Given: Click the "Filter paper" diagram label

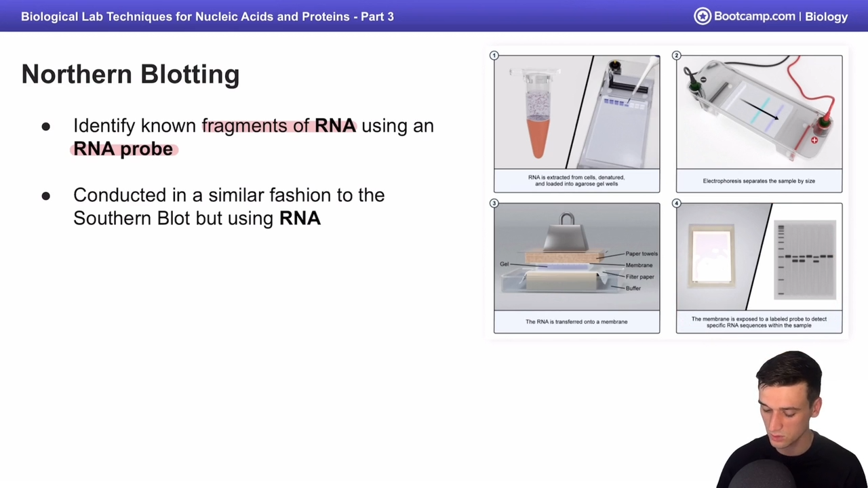Looking at the screenshot, I should click(x=639, y=277).
